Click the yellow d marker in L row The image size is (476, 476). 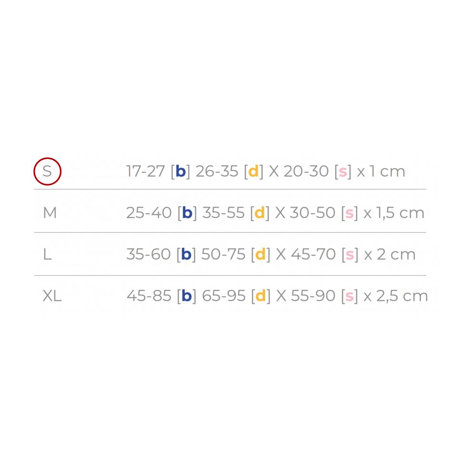(x=260, y=254)
